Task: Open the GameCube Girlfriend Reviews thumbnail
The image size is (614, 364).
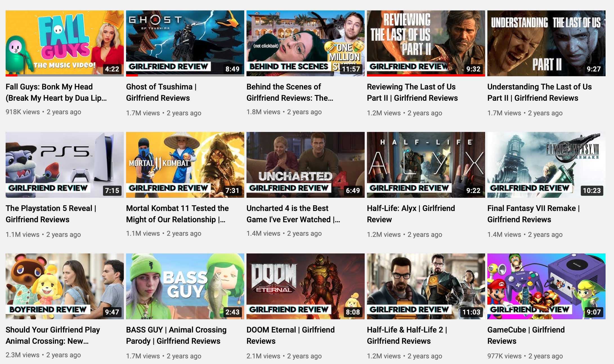Action: pyautogui.click(x=546, y=286)
